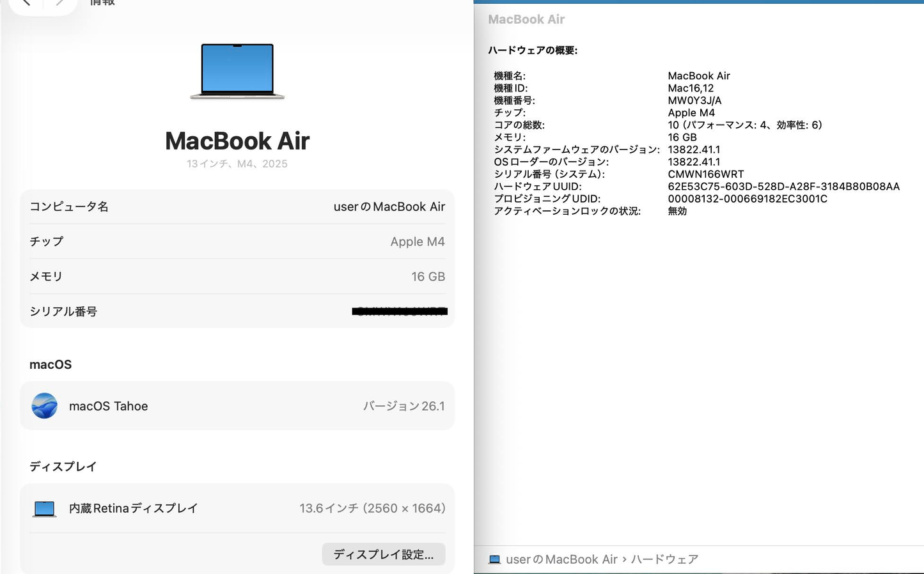The image size is (924, 574).
Task: Click the シリアル番号 (システム): label
Action: [549, 174]
